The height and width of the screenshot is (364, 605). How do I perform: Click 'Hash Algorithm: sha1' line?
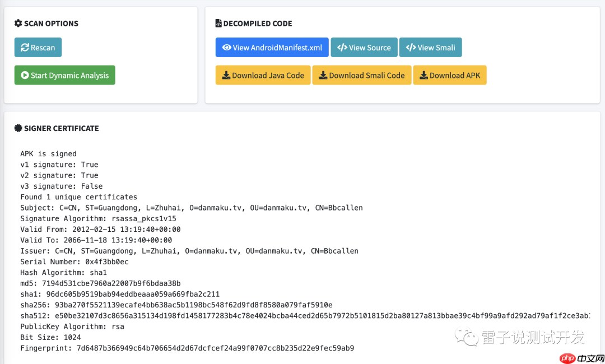click(64, 273)
